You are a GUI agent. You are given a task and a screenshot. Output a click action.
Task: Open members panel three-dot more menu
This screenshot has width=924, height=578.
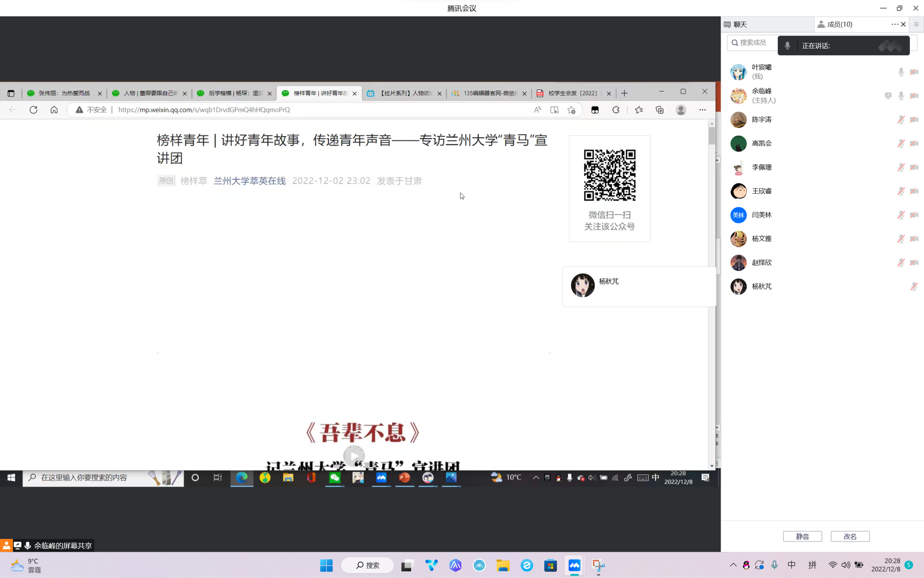(894, 24)
